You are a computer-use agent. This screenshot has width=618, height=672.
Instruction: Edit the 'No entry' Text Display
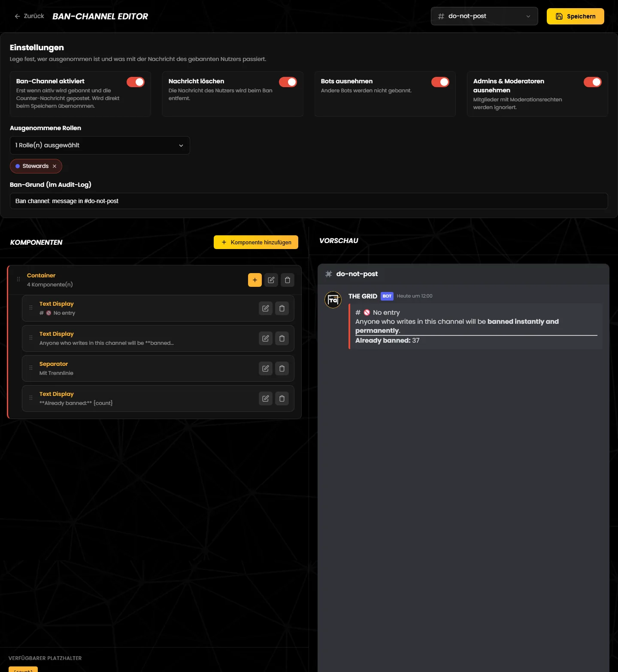click(266, 308)
